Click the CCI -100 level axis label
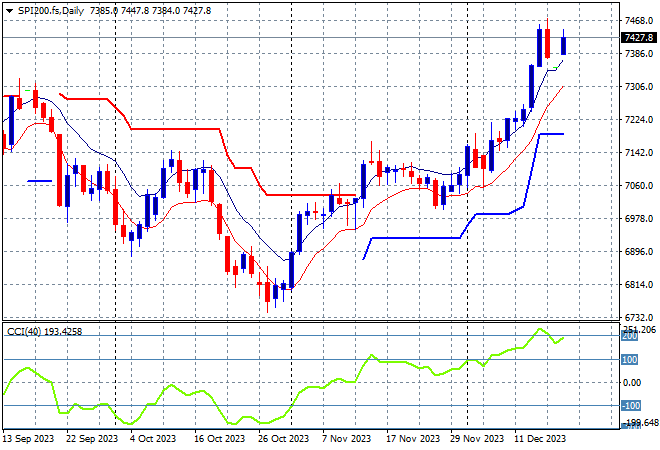The height and width of the screenshot is (450, 660). tap(632, 406)
